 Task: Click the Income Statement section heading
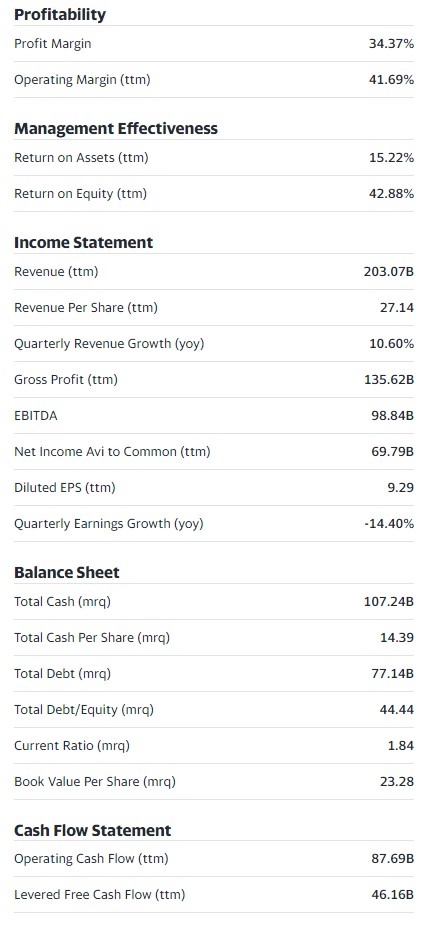click(x=83, y=243)
